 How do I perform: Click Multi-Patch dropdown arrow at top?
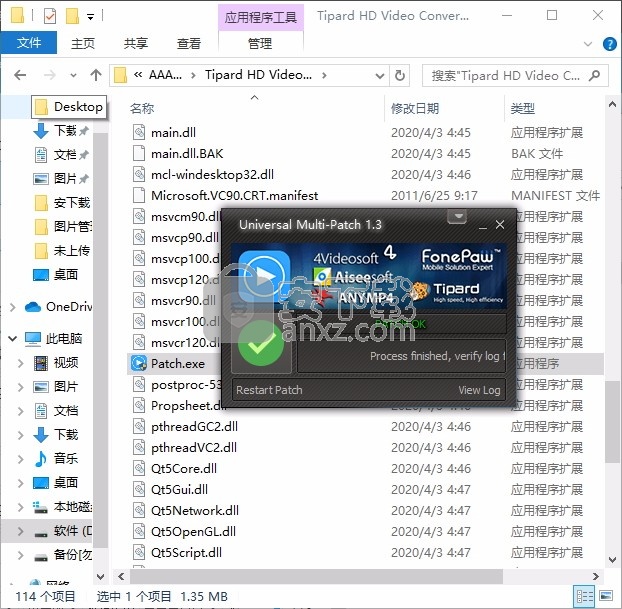457,217
